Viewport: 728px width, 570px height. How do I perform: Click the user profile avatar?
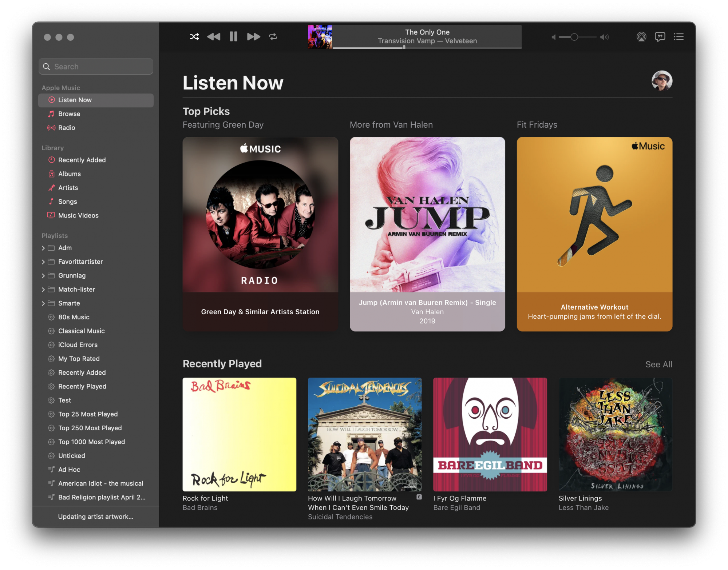coord(661,81)
